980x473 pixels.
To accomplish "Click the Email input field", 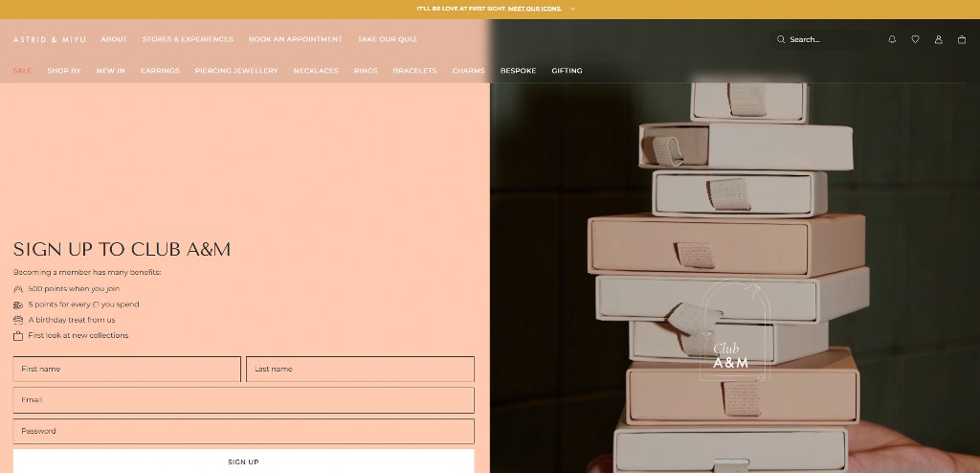I will coord(244,400).
